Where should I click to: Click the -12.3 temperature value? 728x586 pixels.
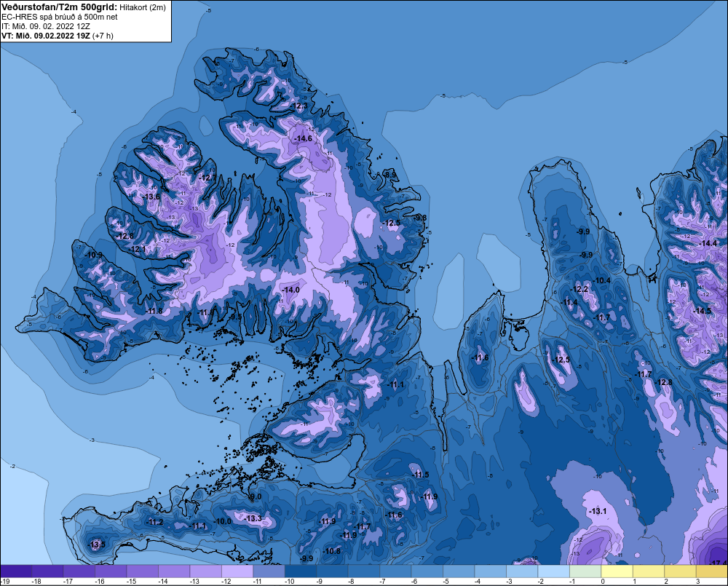[x=298, y=106]
